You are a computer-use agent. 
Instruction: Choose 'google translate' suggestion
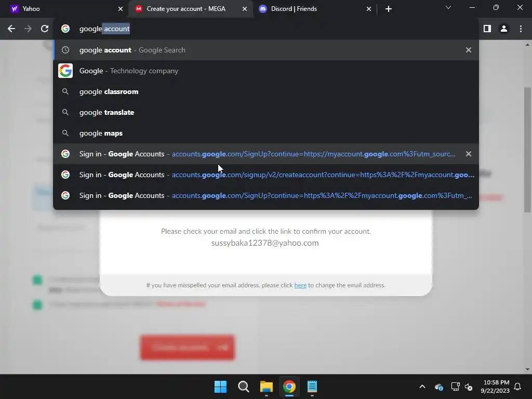(266, 112)
